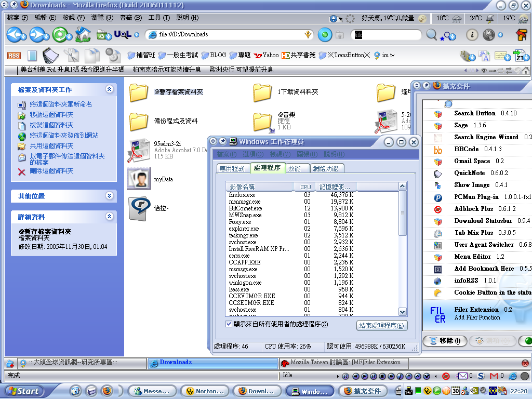Click the RSS icon on bookmarks toolbar
Screen dimensions: 532x399
coord(14,55)
